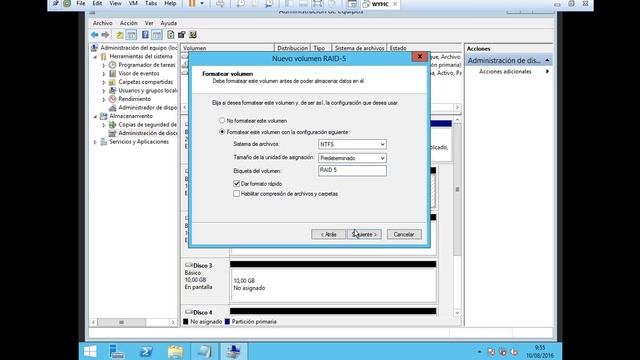Screen dimensions: 640x360
Task: Click the No asignado legend black swatch
Action: click(x=186, y=322)
